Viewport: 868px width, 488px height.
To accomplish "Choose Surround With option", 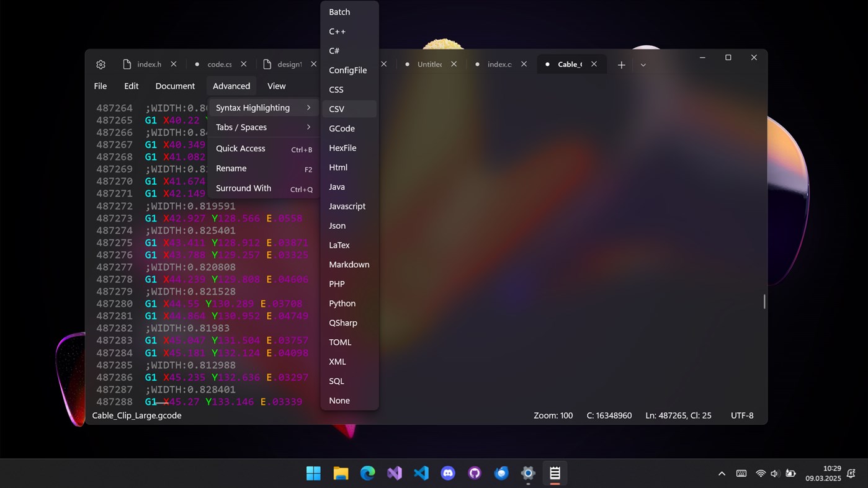I will 263,189.
